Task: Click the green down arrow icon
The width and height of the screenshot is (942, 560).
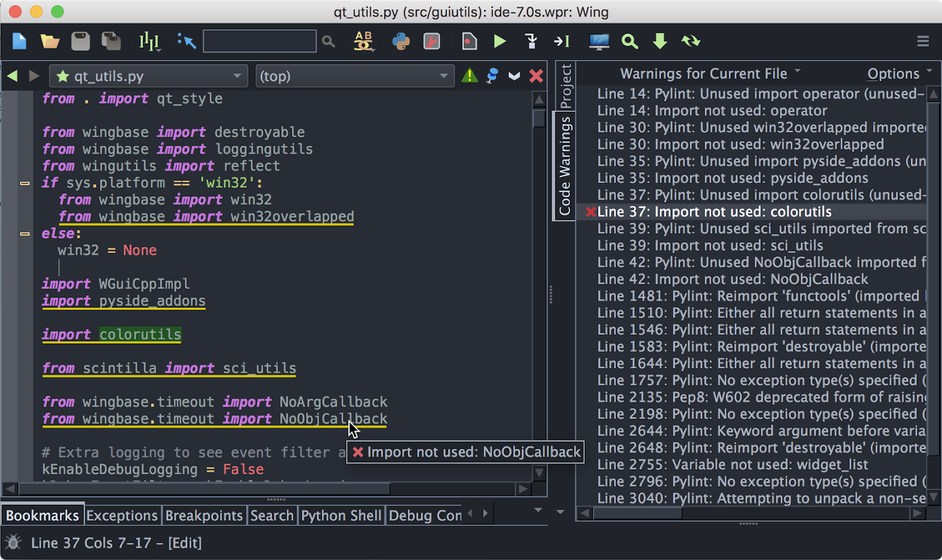Action: [660, 41]
